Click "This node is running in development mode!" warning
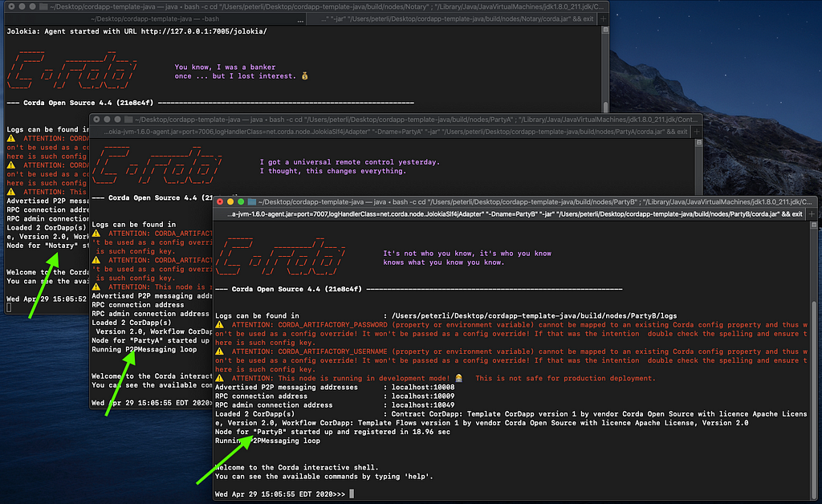The image size is (822, 504). tap(364, 378)
